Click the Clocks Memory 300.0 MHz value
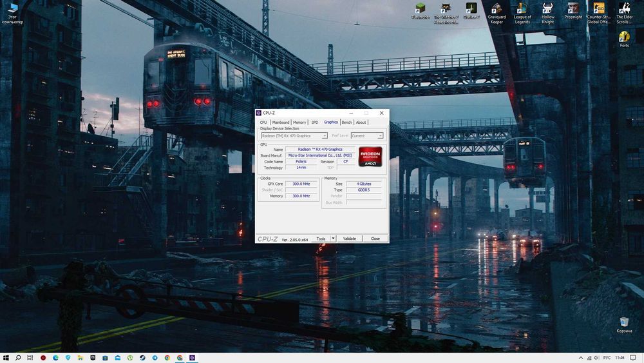 (301, 196)
